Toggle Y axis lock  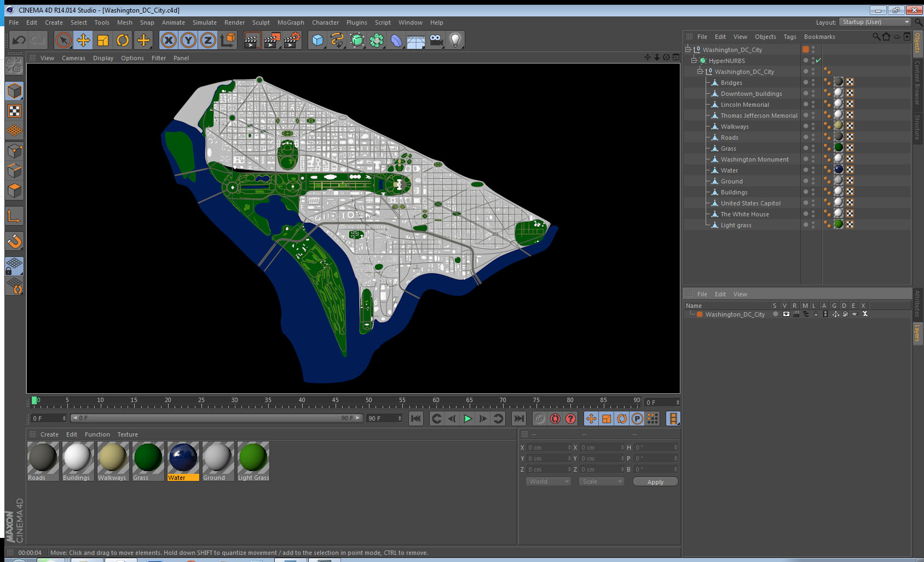click(x=188, y=40)
